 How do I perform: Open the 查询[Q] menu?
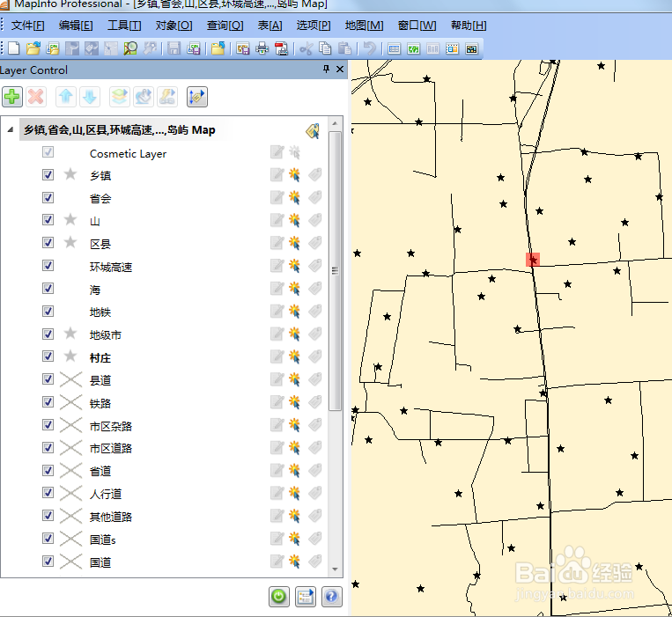(225, 26)
